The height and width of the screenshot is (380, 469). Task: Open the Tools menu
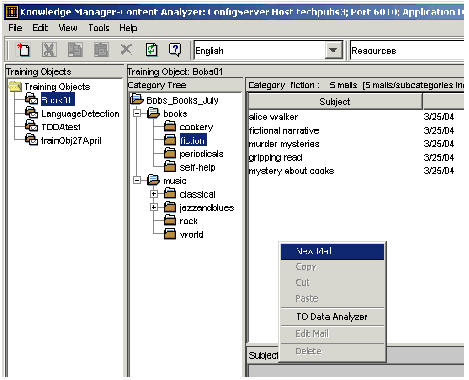pos(99,28)
